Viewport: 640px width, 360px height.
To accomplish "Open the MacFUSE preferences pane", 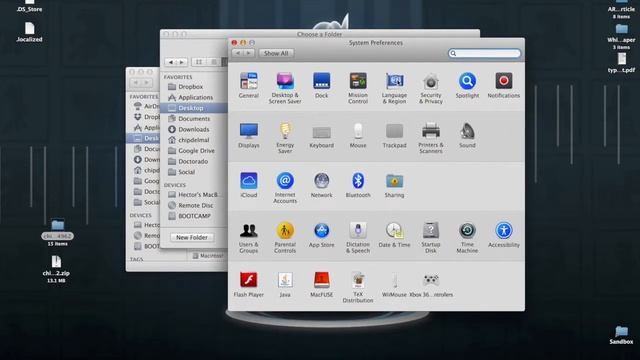I will click(x=321, y=284).
